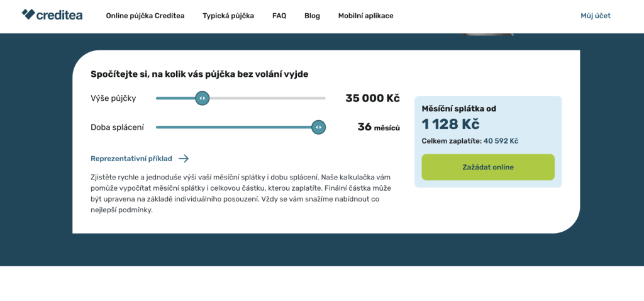
Task: Go to the Typická půjčka page
Action: [228, 16]
